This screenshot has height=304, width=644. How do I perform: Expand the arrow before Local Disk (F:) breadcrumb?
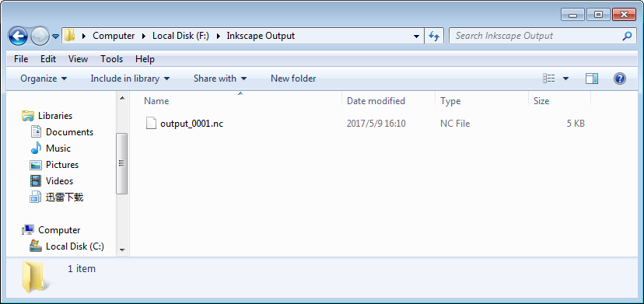[144, 36]
